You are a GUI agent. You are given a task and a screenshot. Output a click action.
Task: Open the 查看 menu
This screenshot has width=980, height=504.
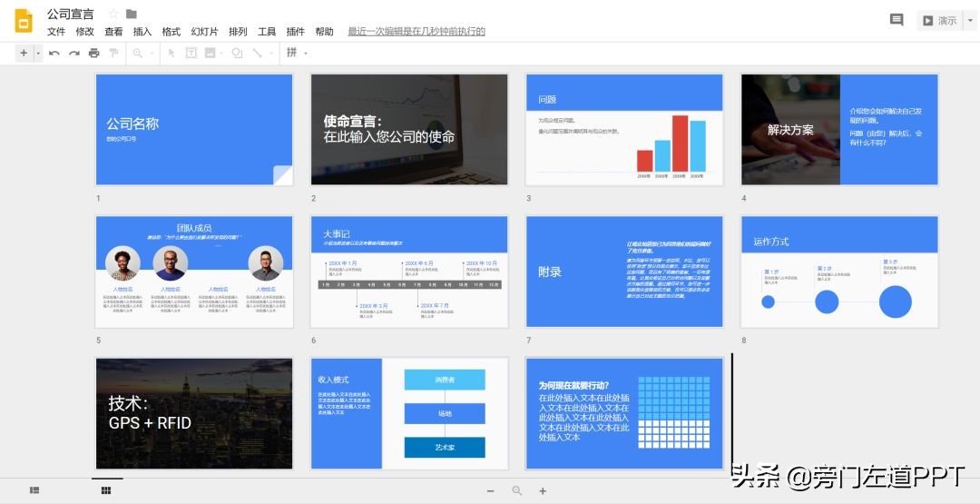[x=113, y=31]
